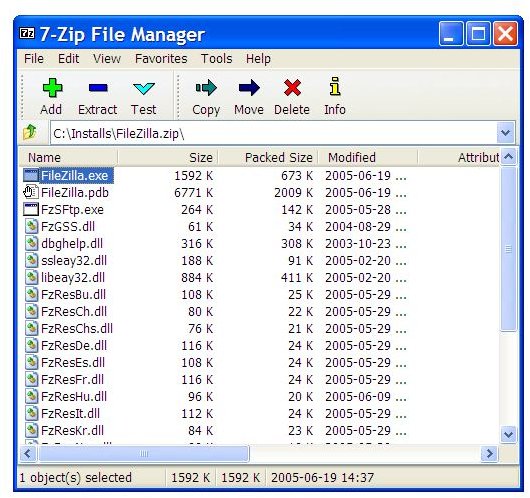
Task: Select the libeay32.dll file name
Action: (73, 278)
